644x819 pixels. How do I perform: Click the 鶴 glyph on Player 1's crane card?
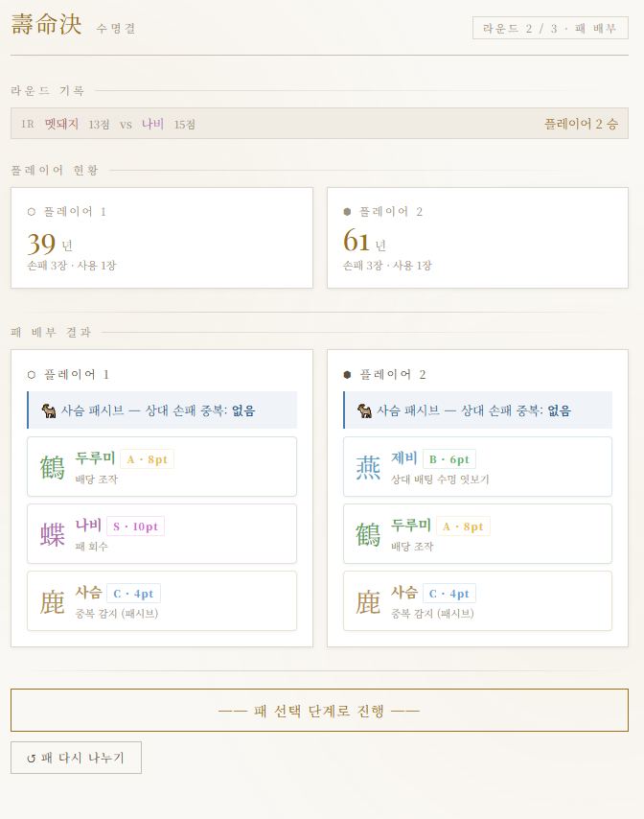tap(52, 467)
